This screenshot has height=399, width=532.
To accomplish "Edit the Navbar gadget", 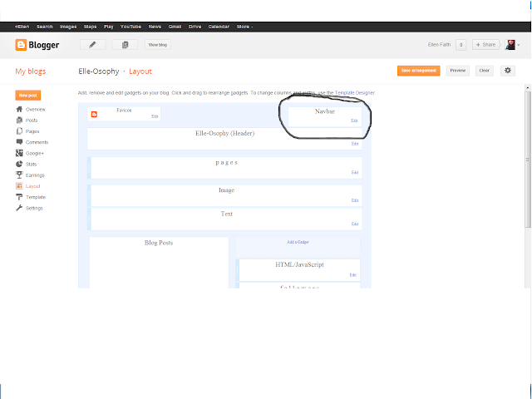I will (x=354, y=121).
